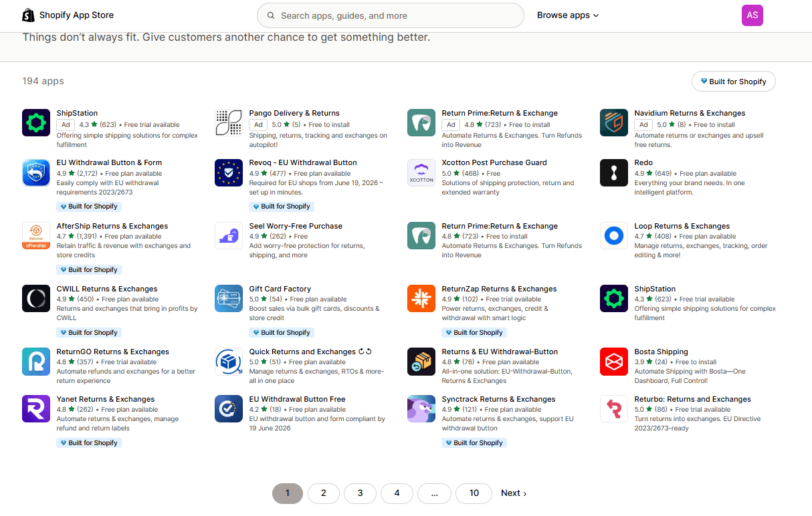Go to results page 3
812x516 pixels.
click(x=361, y=493)
